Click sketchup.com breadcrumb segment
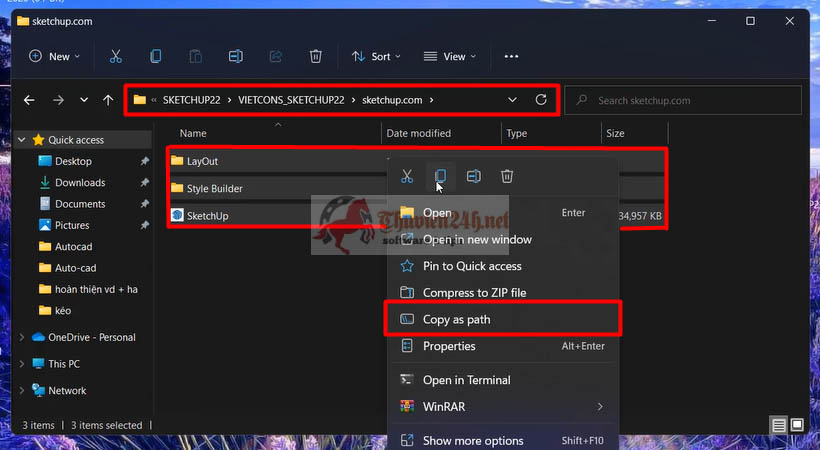This screenshot has width=820, height=450. [x=392, y=100]
